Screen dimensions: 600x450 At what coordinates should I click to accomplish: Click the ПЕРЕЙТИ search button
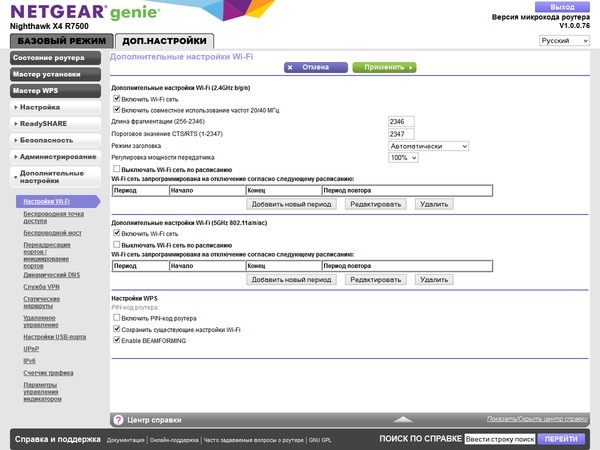click(x=561, y=439)
